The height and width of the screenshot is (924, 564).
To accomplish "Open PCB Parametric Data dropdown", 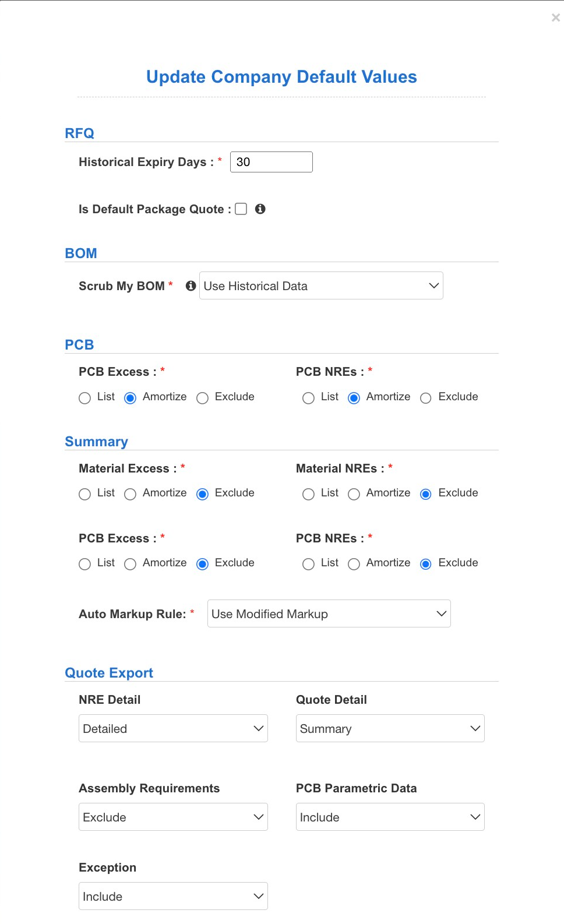I will tap(390, 817).
